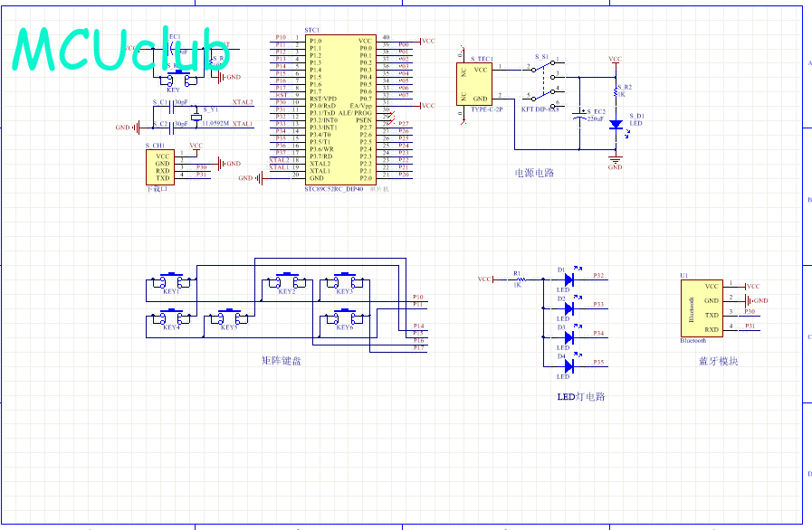
Task: Click the P35 net label at LED D4
Action: coord(598,363)
